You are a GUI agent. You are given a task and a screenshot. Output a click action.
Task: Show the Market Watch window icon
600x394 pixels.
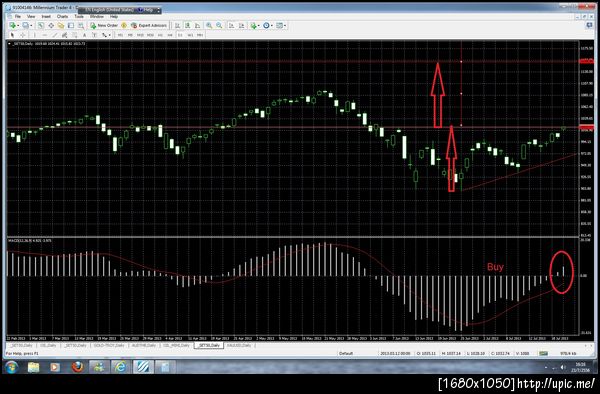[41, 26]
